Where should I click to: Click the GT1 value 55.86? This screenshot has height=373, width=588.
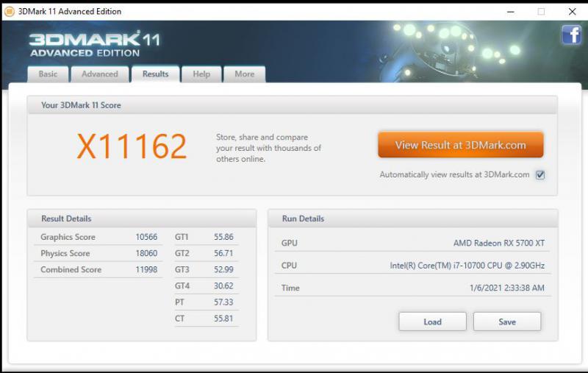pos(223,237)
